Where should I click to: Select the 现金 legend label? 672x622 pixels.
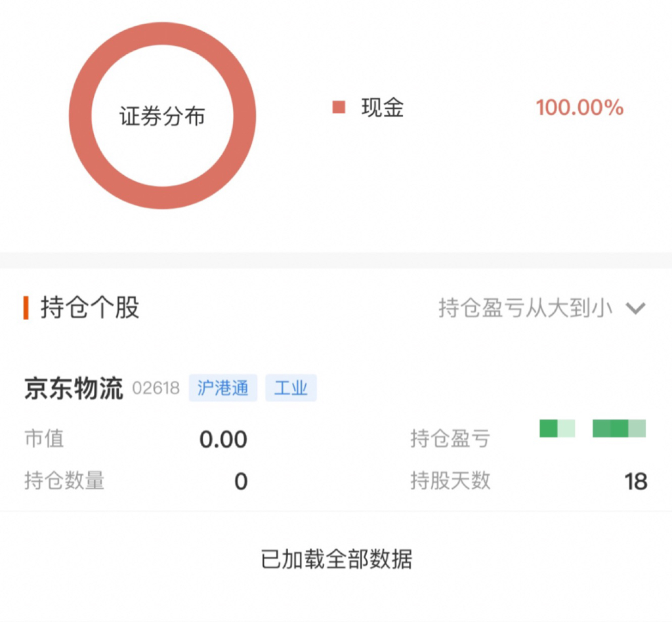(x=382, y=108)
